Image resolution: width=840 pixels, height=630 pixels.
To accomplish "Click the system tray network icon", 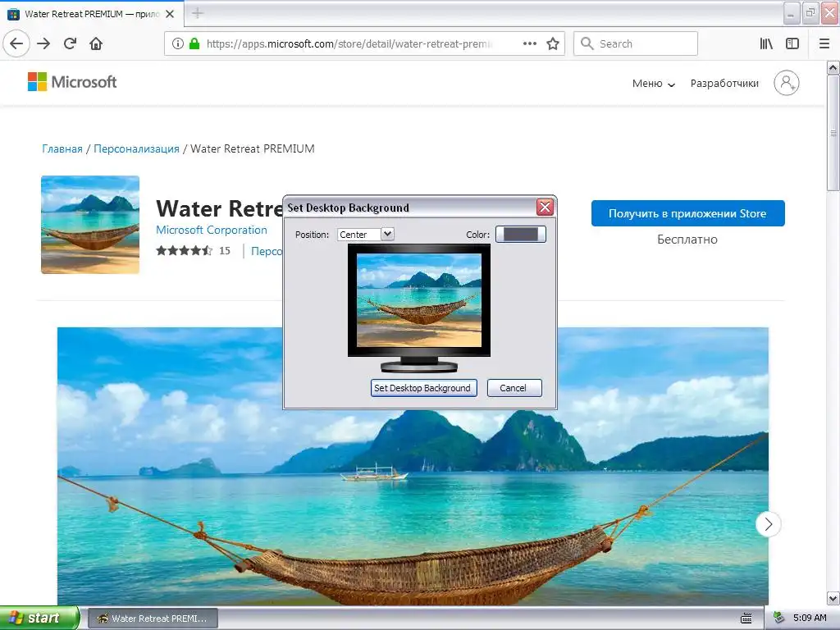I will 778,618.
